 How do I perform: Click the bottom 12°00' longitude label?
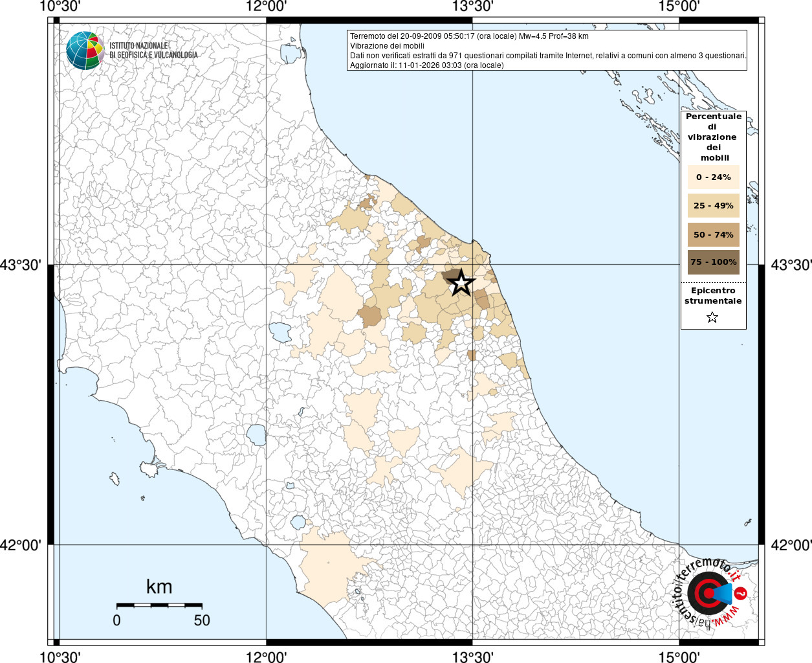266,657
